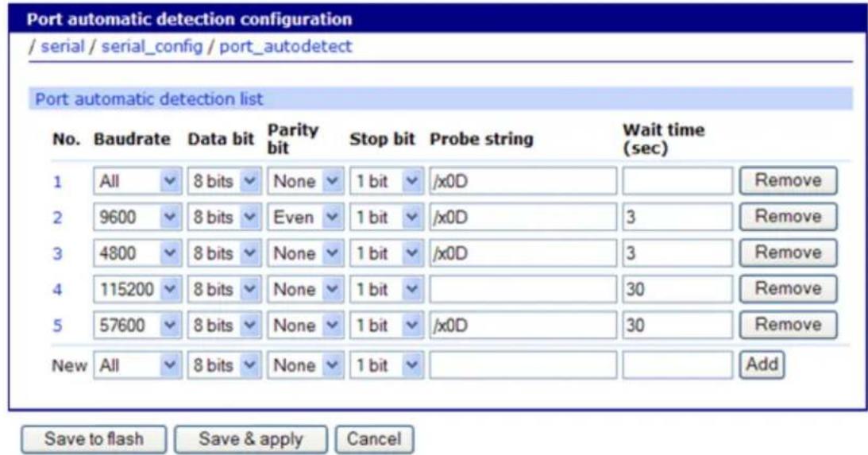
Task: Cancel the configuration changes
Action: [374, 439]
